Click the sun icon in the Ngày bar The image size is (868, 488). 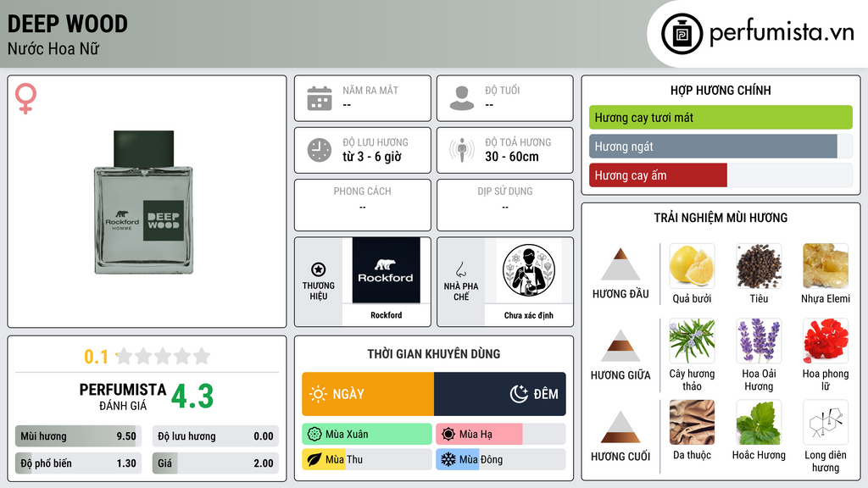(318, 394)
